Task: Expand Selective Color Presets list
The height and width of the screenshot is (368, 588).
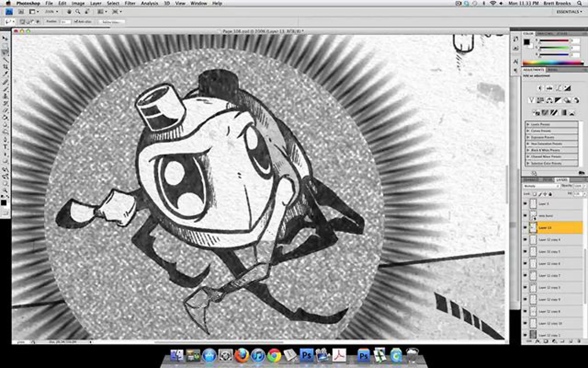Action: click(x=528, y=163)
